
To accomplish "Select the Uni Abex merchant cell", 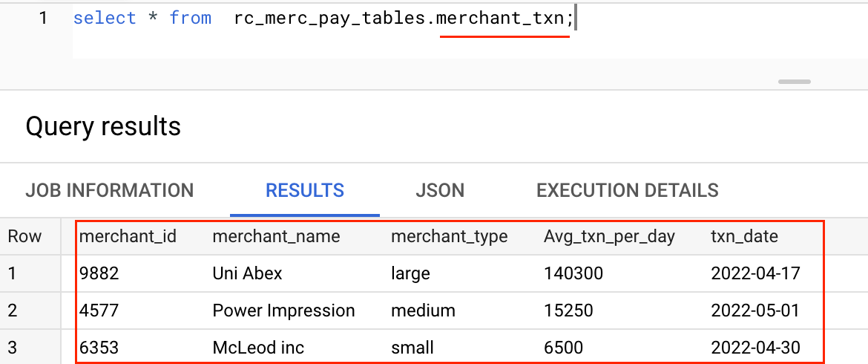I will 248,273.
